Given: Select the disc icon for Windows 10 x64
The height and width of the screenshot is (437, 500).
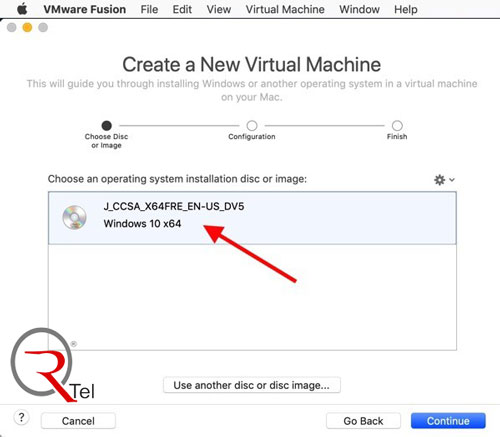Looking at the screenshot, I should tap(75, 217).
